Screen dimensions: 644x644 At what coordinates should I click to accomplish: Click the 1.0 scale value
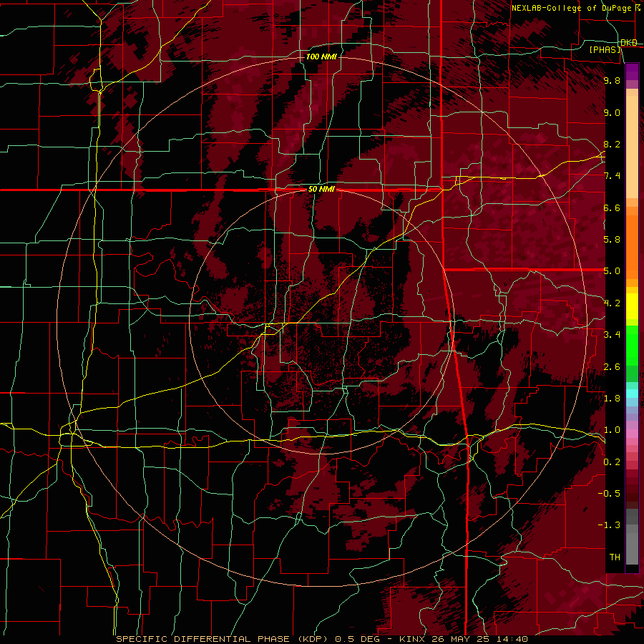(x=612, y=430)
